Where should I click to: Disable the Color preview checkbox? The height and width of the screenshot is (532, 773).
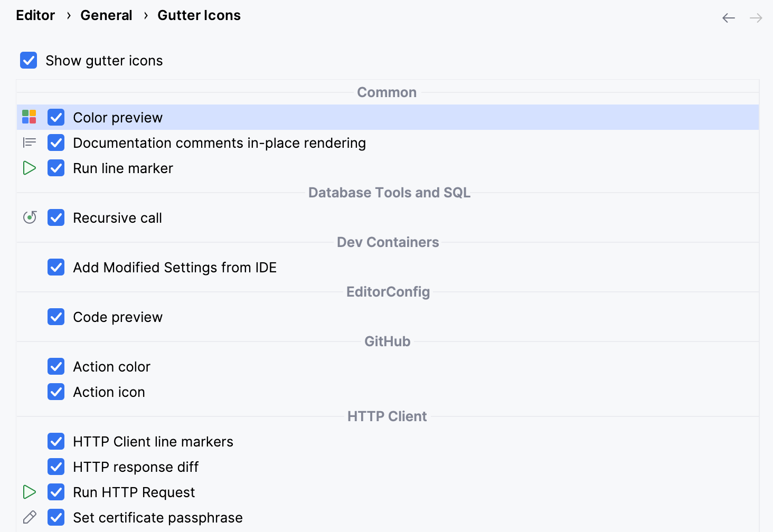[x=56, y=117]
